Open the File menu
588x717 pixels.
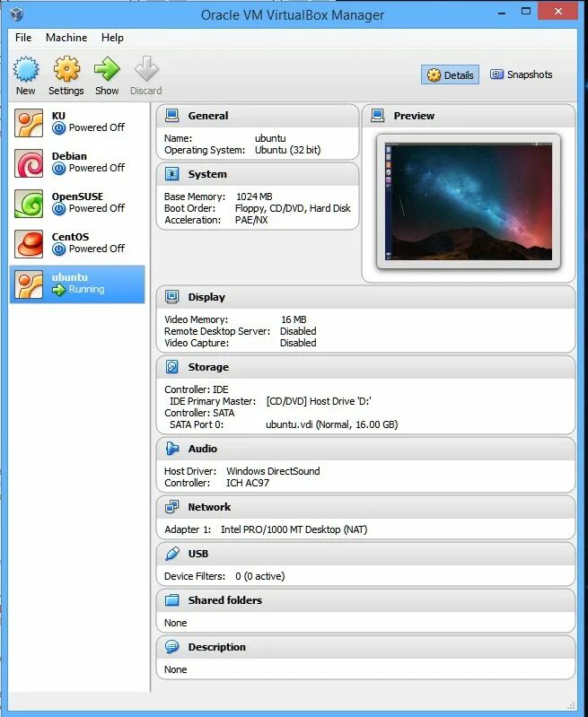click(23, 38)
